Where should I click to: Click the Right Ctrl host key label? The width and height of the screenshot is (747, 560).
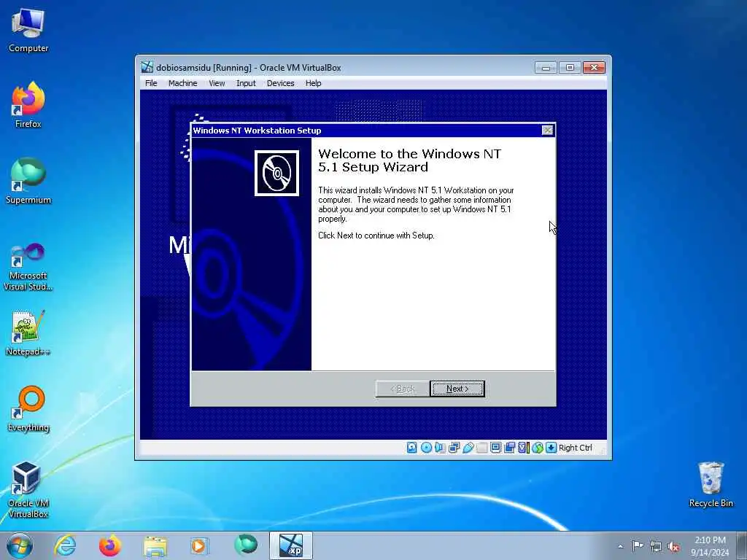pos(575,448)
